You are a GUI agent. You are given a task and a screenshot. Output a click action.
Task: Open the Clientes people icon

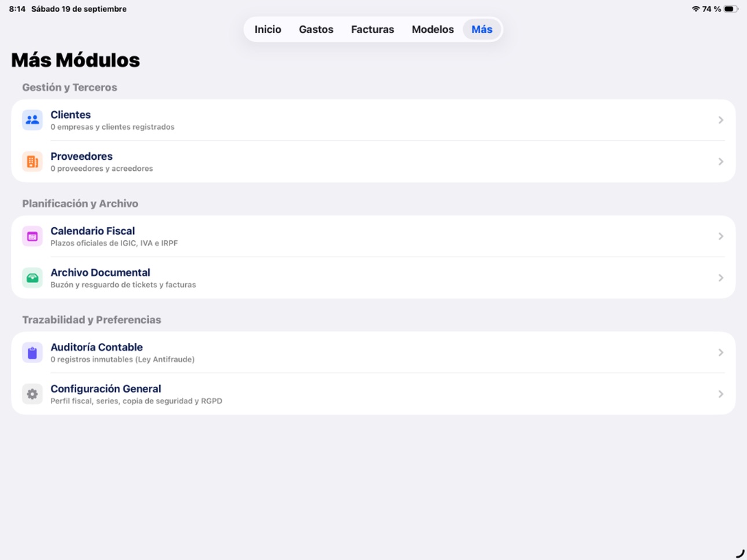click(32, 120)
